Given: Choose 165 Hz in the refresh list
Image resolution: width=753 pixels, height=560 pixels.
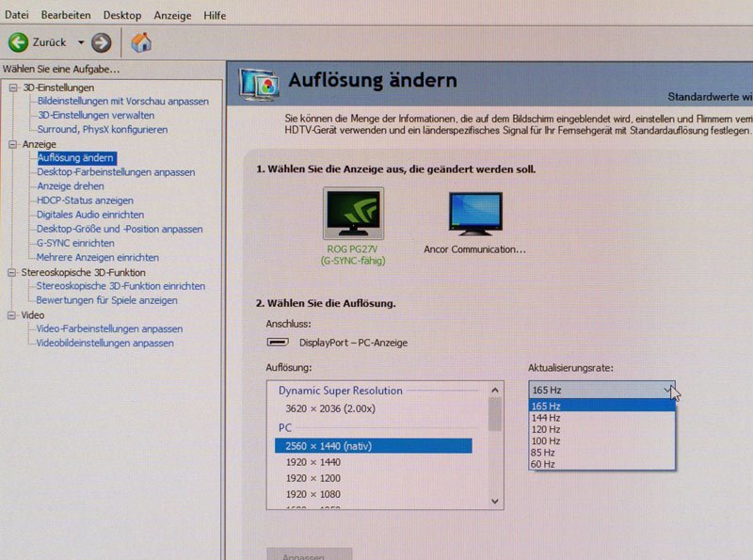Looking at the screenshot, I should (x=601, y=406).
